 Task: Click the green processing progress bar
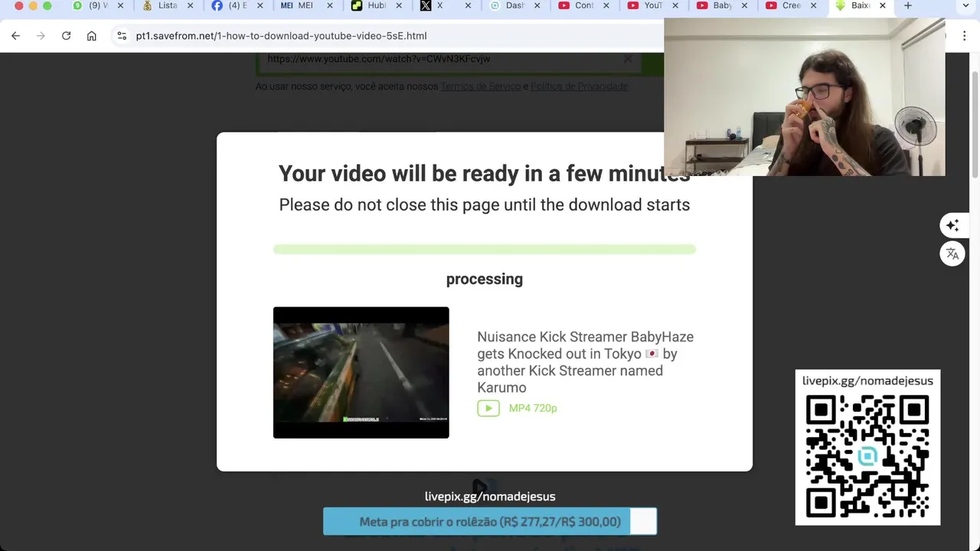coord(485,249)
